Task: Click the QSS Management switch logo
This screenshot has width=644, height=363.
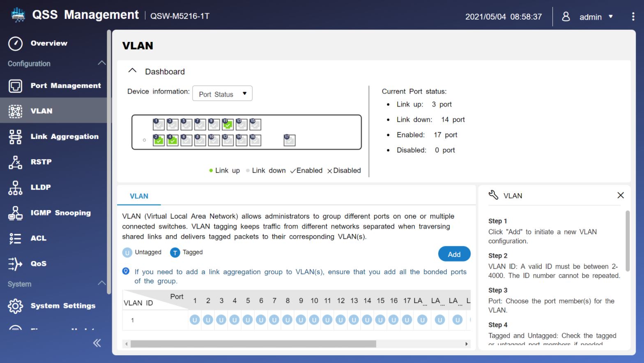Action: coord(18,15)
